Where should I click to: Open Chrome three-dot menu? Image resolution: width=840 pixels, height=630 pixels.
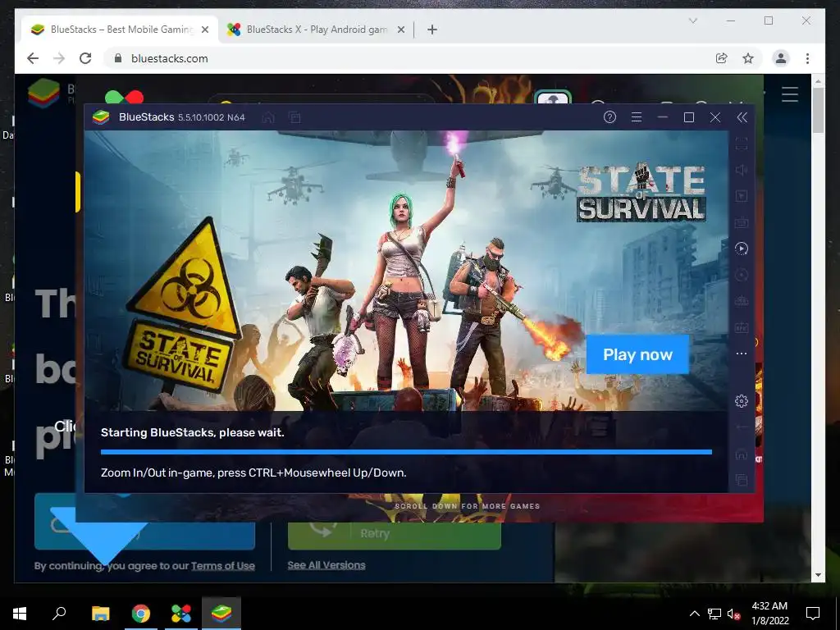point(807,58)
